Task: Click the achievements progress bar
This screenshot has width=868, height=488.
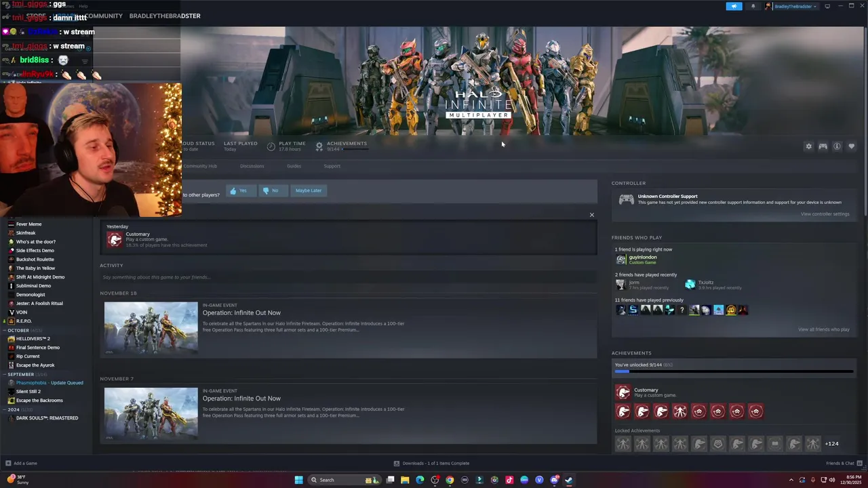Action: coord(734,371)
